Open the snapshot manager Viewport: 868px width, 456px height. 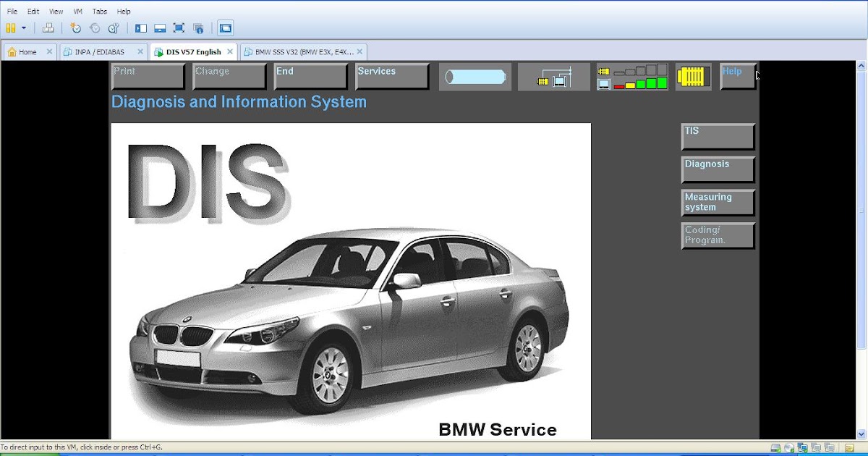click(114, 28)
